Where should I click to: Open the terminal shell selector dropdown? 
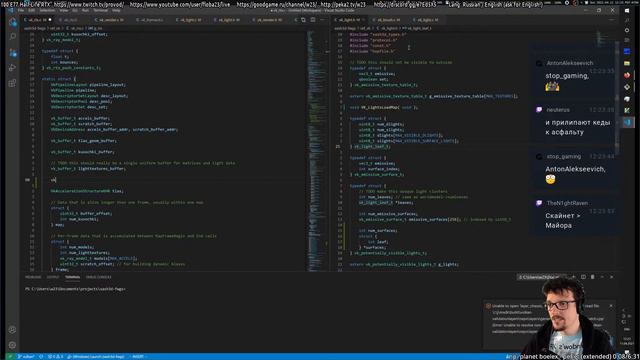[x=542, y=277]
